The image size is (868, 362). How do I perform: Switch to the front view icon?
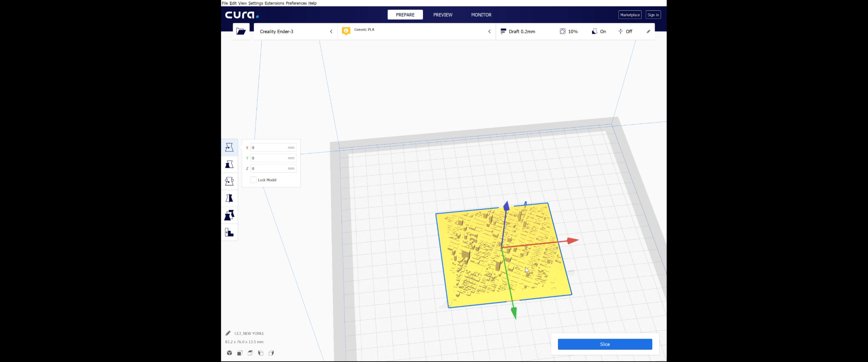[x=240, y=353]
